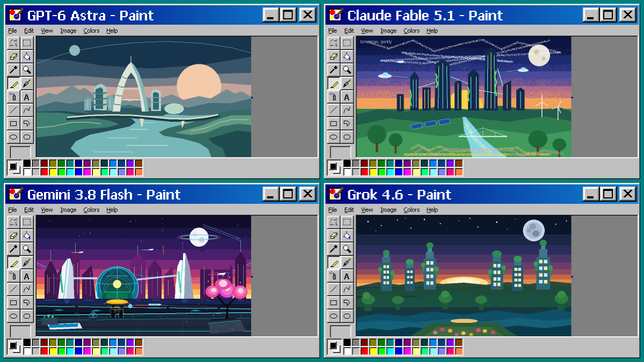Open the Image menu in Grok 4.6 window
Viewport: 644px width, 362px height.
pos(388,210)
